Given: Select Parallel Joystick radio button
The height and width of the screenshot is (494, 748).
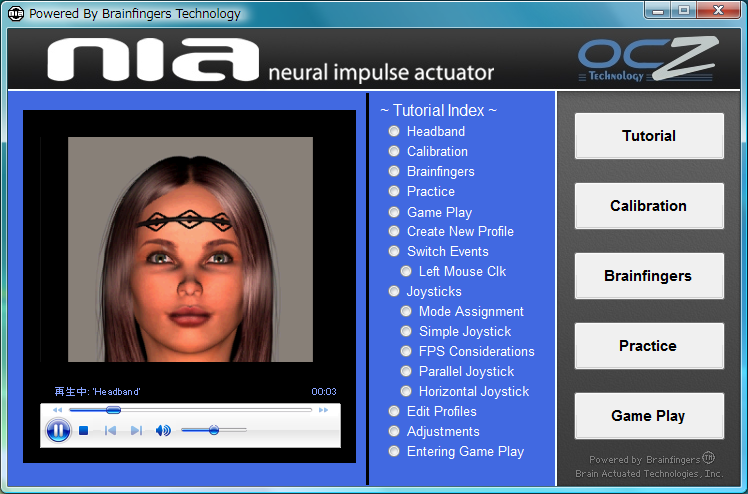Looking at the screenshot, I should pyautogui.click(x=406, y=371).
